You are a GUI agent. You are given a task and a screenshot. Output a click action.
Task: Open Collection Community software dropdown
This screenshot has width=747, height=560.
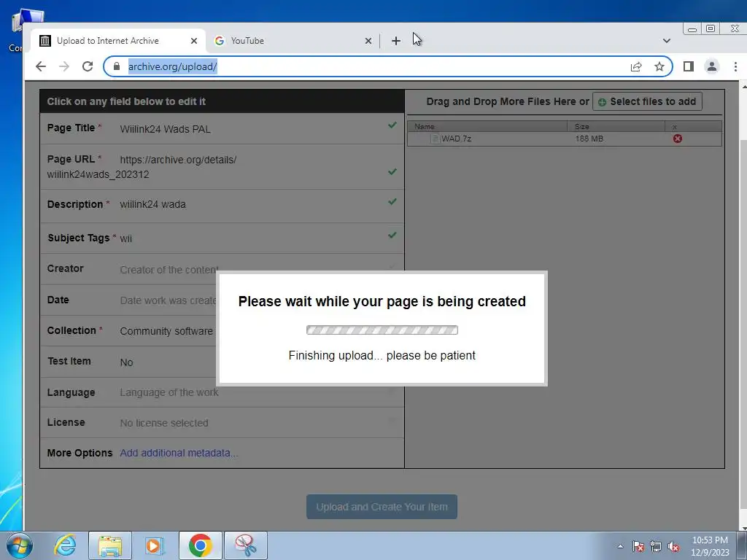coord(166,331)
